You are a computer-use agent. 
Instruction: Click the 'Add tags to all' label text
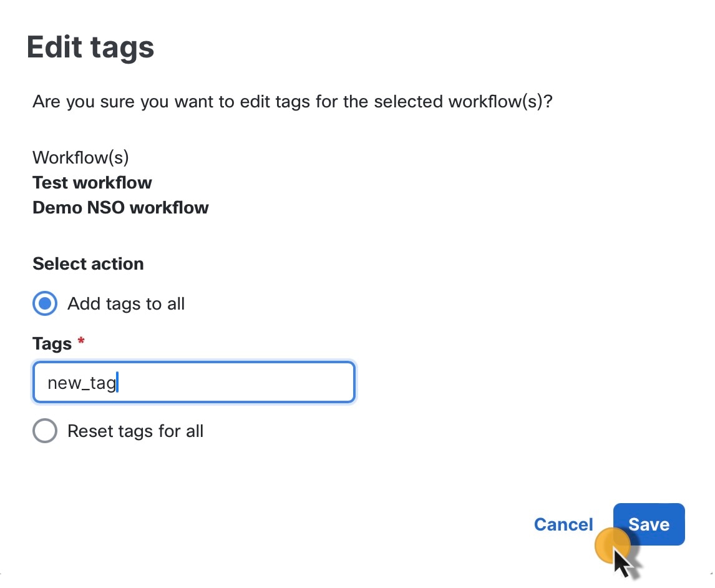pyautogui.click(x=126, y=304)
